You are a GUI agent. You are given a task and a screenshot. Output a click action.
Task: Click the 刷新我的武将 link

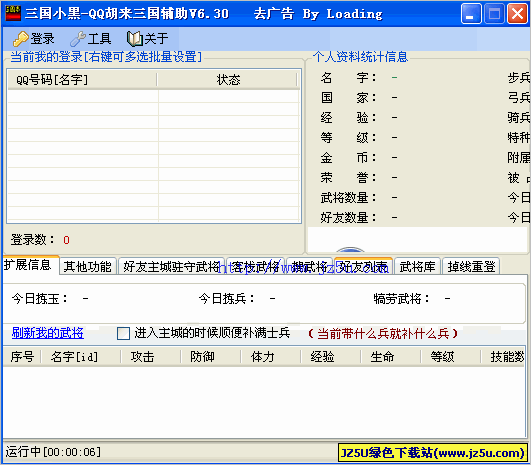[48, 333]
